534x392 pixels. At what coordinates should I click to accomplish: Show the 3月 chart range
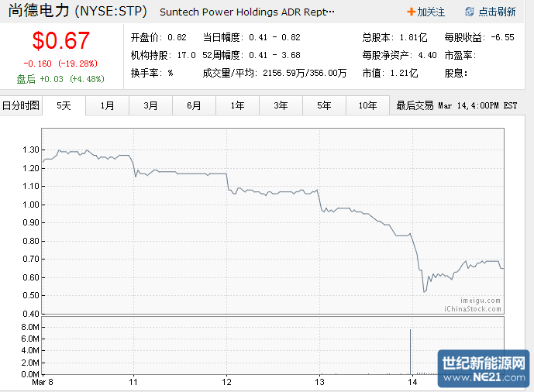pyautogui.click(x=151, y=105)
